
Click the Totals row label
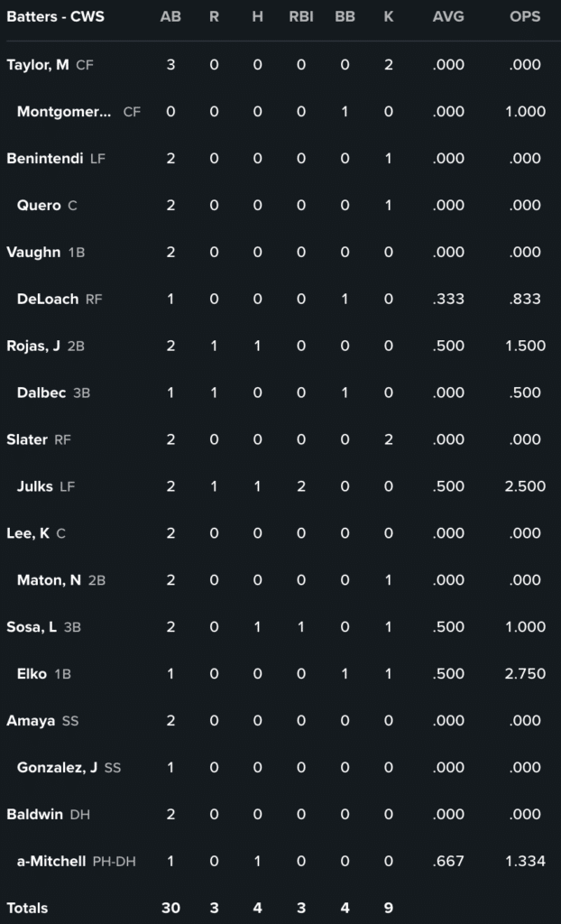[27, 908]
